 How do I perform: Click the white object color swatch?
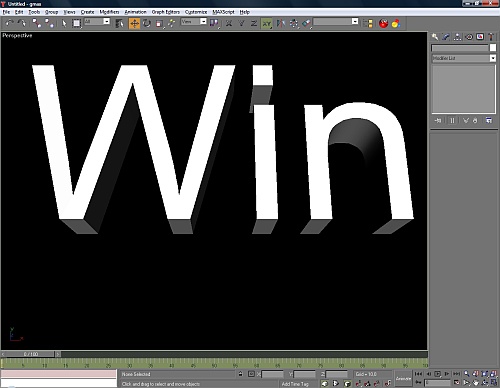pyautogui.click(x=493, y=48)
